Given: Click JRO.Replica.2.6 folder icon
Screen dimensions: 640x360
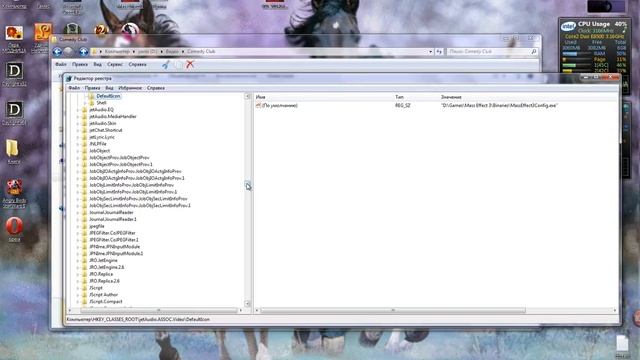Looking at the screenshot, I should 84,281.
